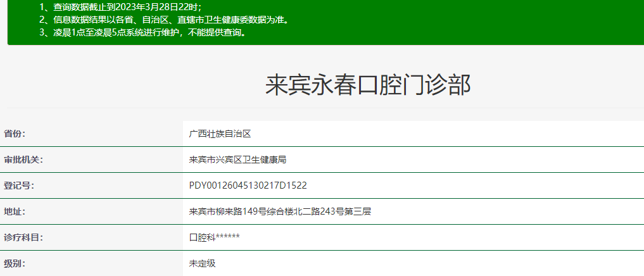Screen dimensions: 644x276
Task: Select the 级别 label
Action: [x=15, y=264]
